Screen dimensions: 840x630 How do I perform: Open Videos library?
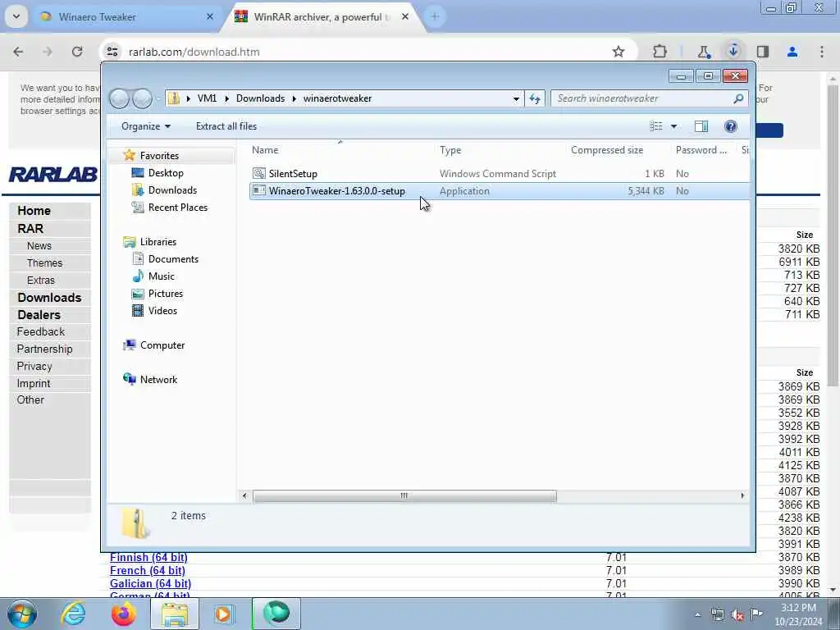point(162,310)
